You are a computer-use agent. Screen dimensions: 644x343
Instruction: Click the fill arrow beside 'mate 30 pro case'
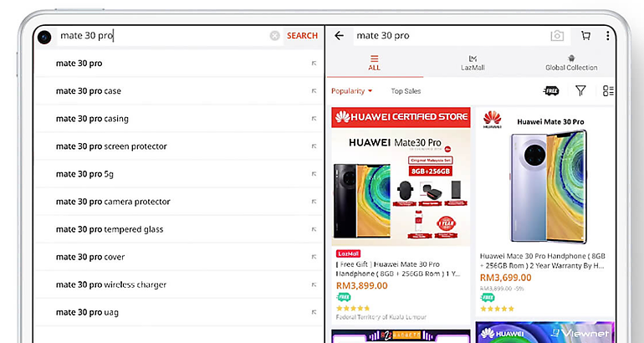314,91
